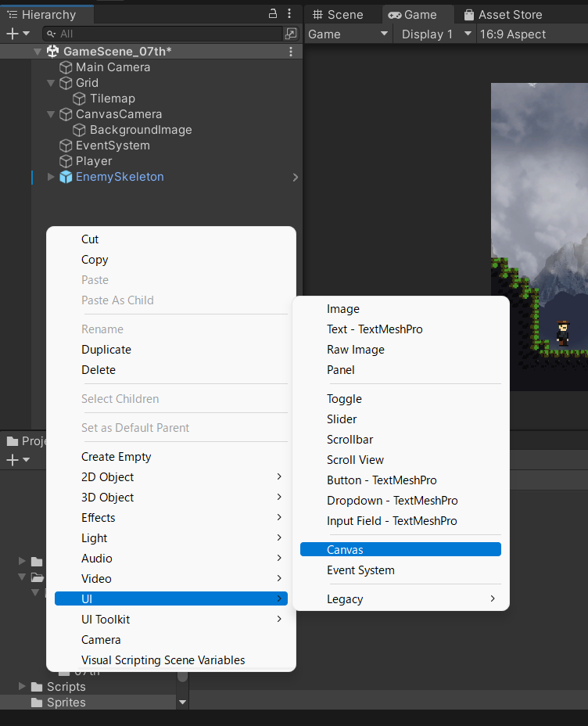Collapse the GameScene_07th scene arrow
Screen dimensions: 588x726
pyautogui.click(x=38, y=52)
